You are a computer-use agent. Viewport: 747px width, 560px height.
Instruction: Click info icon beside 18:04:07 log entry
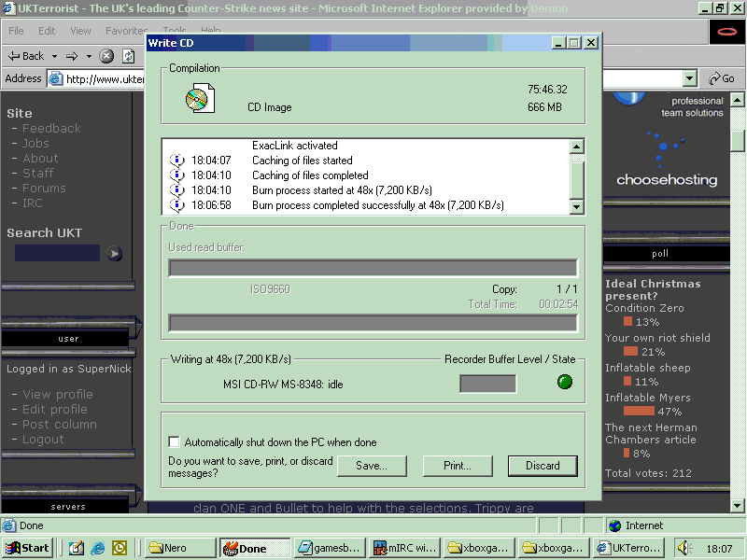click(177, 161)
